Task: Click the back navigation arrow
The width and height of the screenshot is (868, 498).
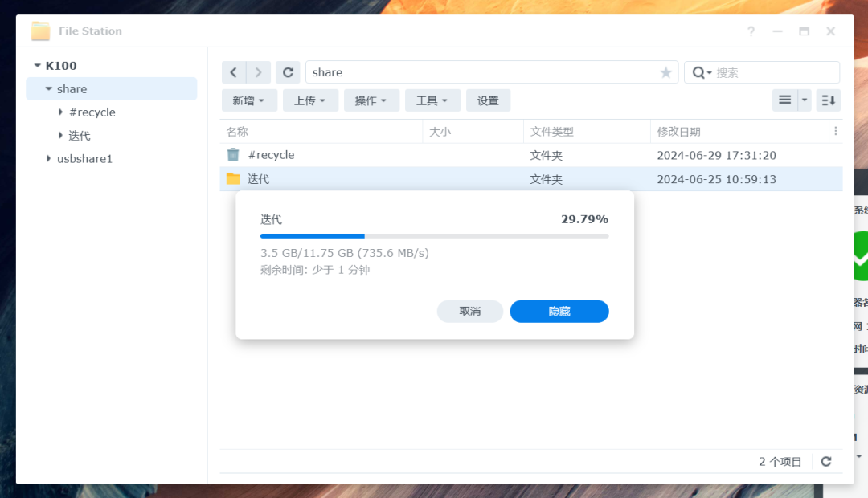Action: point(233,72)
